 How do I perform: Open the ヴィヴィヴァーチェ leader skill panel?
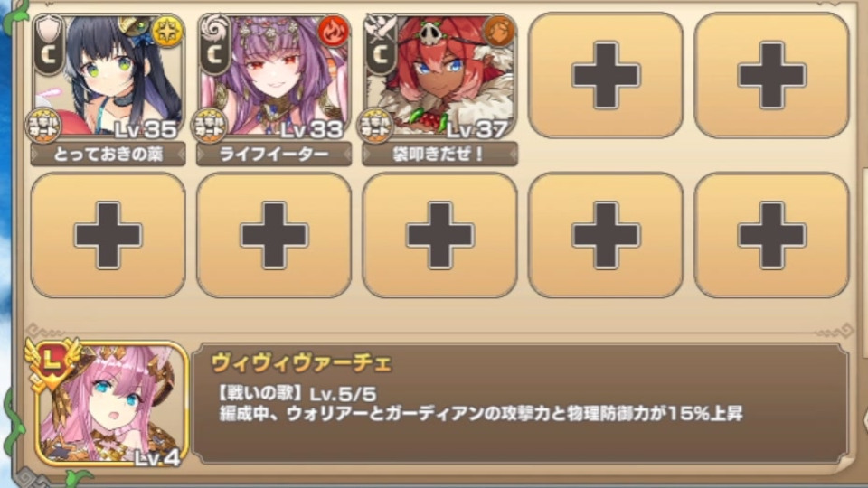(x=521, y=404)
